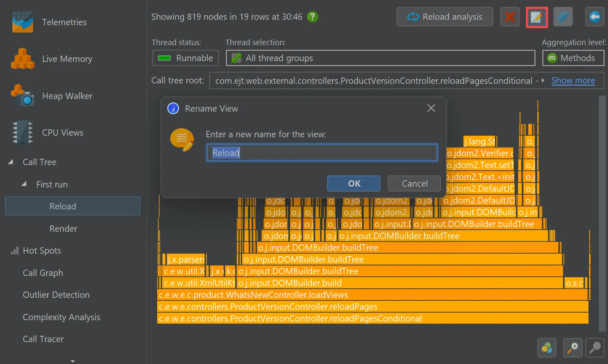Open the Heap Walker camera icon
The width and height of the screenshot is (608, 364).
(x=23, y=96)
